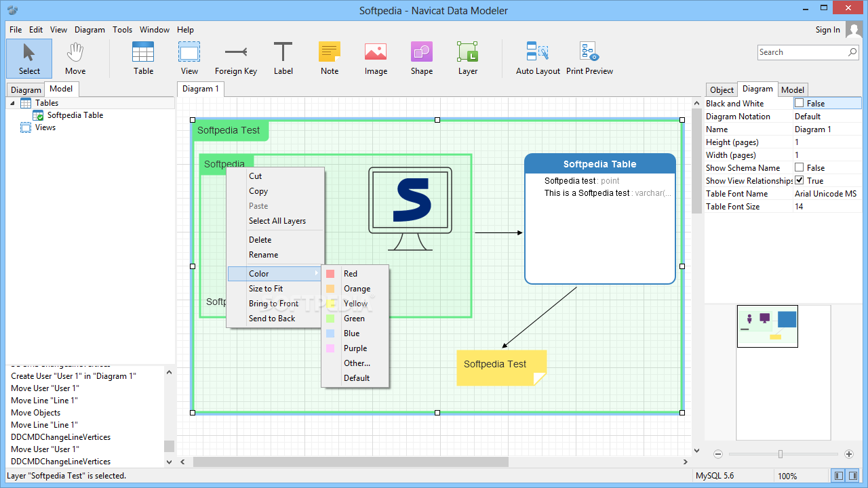Open the Table Font Name value field
The image size is (868, 488).
click(827, 194)
